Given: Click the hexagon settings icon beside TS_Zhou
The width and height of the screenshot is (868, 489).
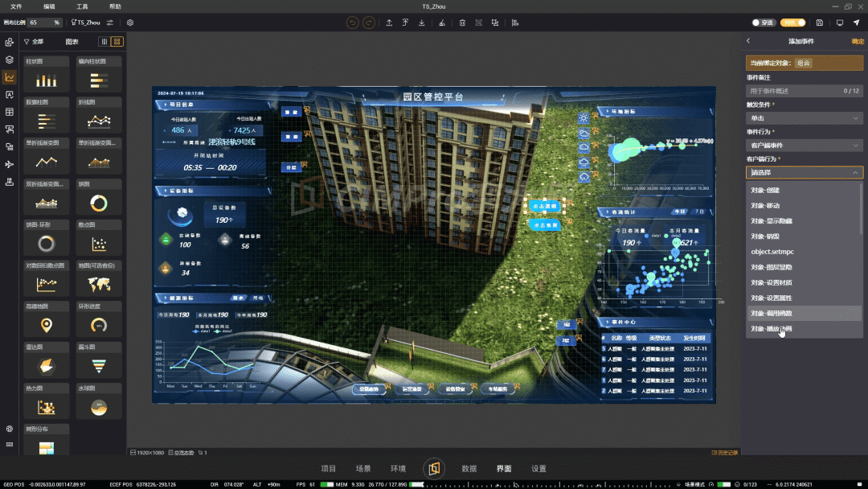Looking at the screenshot, I should pyautogui.click(x=130, y=23).
